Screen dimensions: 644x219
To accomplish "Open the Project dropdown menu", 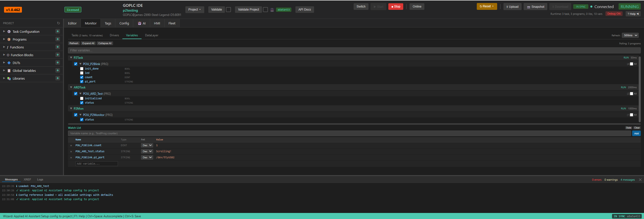I will tap(195, 10).
